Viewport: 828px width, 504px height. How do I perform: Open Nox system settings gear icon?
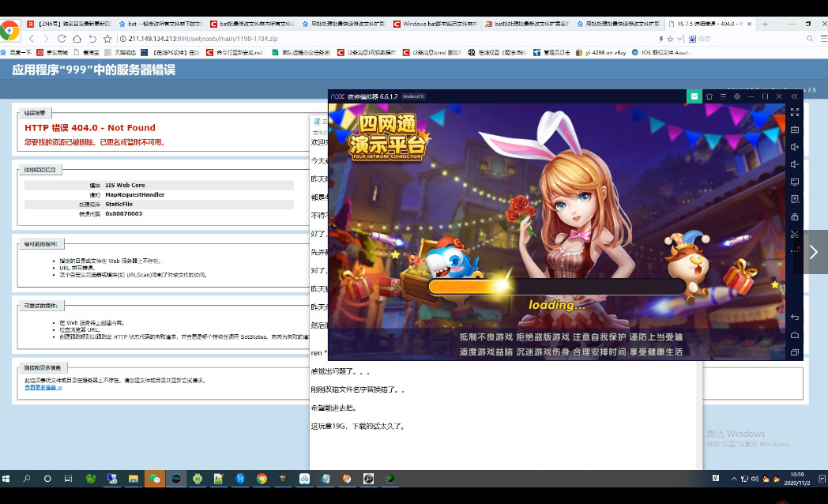pyautogui.click(x=737, y=96)
